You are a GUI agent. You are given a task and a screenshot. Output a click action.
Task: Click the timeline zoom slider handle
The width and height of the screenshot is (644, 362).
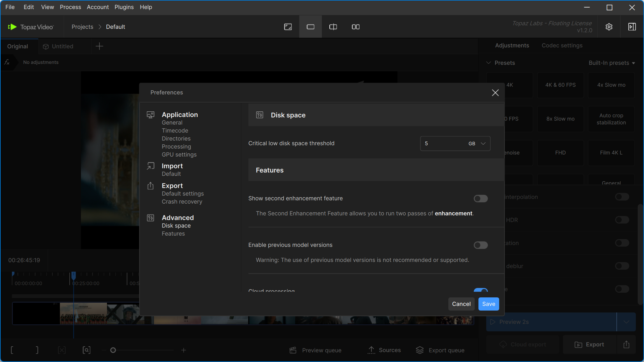113,350
